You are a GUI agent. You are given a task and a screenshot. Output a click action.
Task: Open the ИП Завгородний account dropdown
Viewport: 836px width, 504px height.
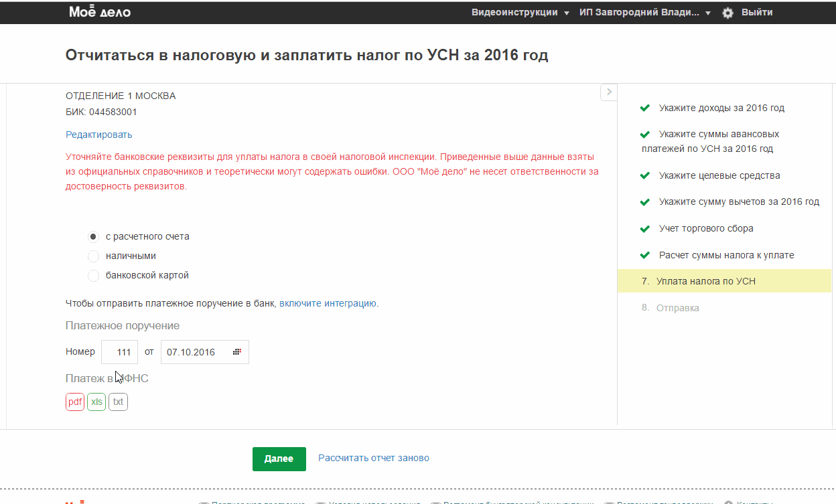(644, 13)
